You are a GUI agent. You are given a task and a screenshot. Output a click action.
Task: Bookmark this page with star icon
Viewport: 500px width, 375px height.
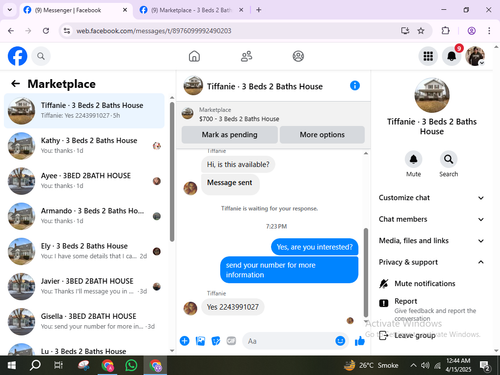pyautogui.click(x=421, y=31)
